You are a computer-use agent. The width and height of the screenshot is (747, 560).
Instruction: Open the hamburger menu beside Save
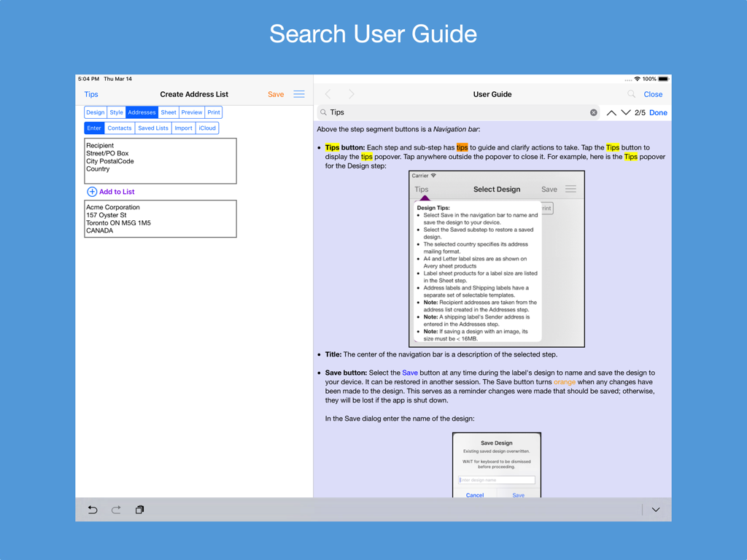[x=299, y=93]
